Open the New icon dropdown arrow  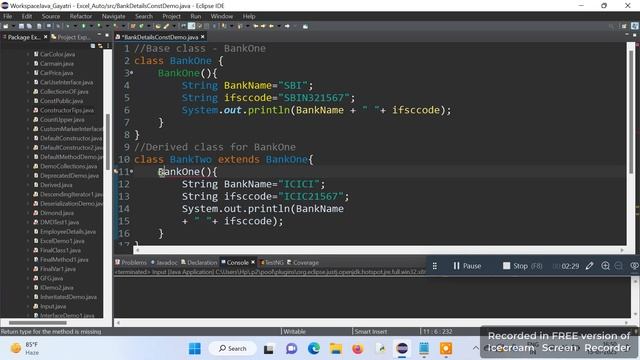coord(13,26)
